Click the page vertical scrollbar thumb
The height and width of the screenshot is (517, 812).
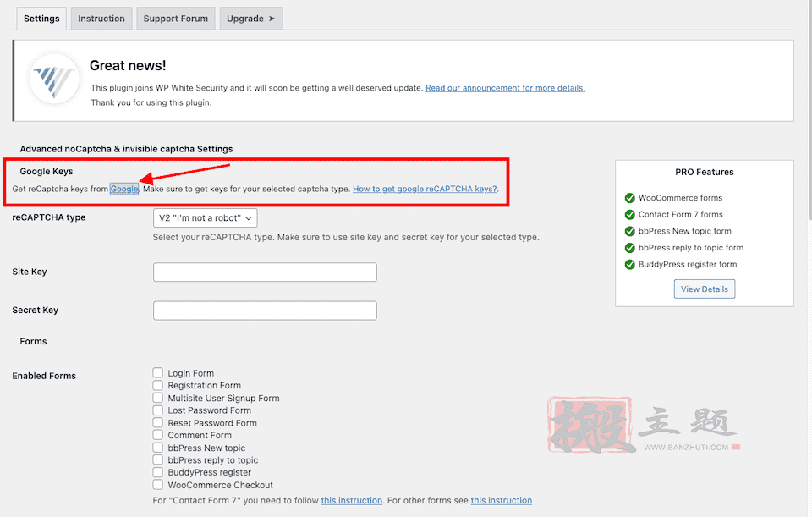pos(809,109)
